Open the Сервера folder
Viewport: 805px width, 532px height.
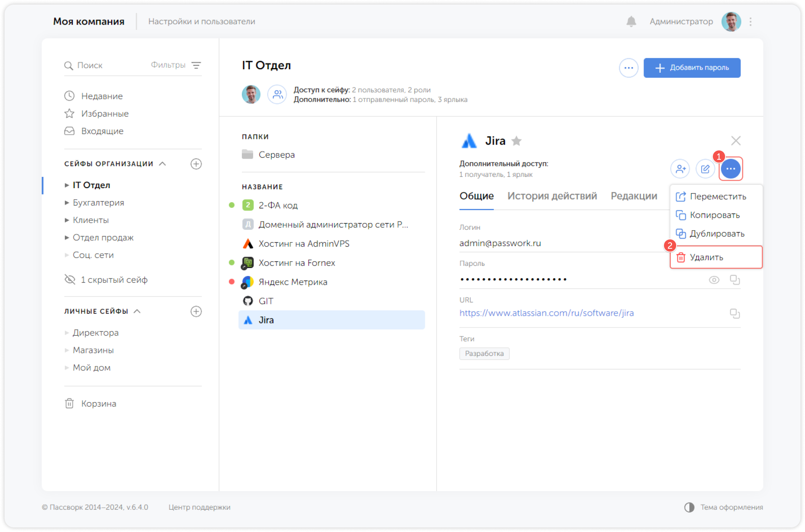click(x=276, y=154)
